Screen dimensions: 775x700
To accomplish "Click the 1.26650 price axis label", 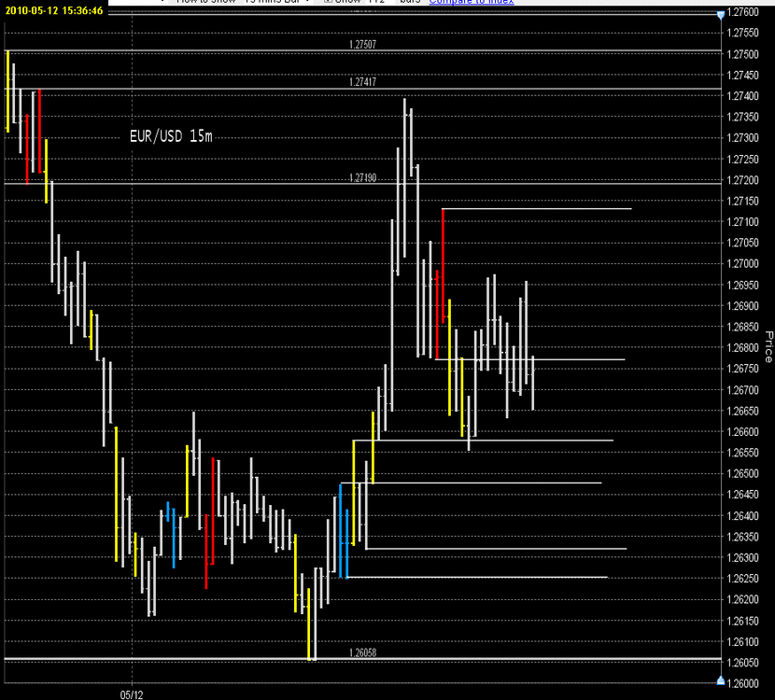I will (743, 411).
